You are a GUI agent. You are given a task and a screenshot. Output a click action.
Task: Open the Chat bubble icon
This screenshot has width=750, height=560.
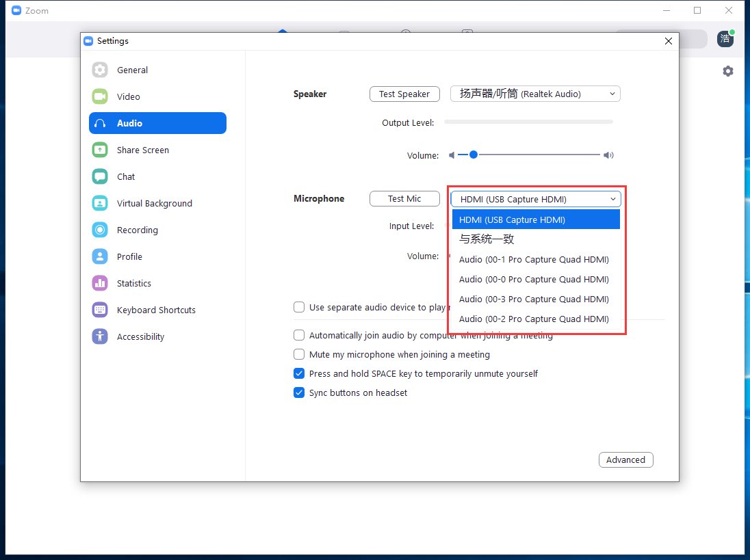[x=100, y=177]
